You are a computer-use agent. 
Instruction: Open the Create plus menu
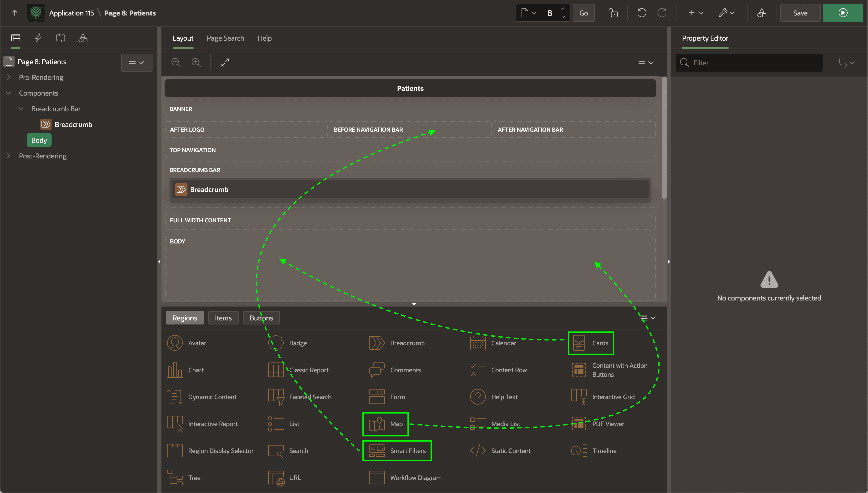[x=696, y=13]
